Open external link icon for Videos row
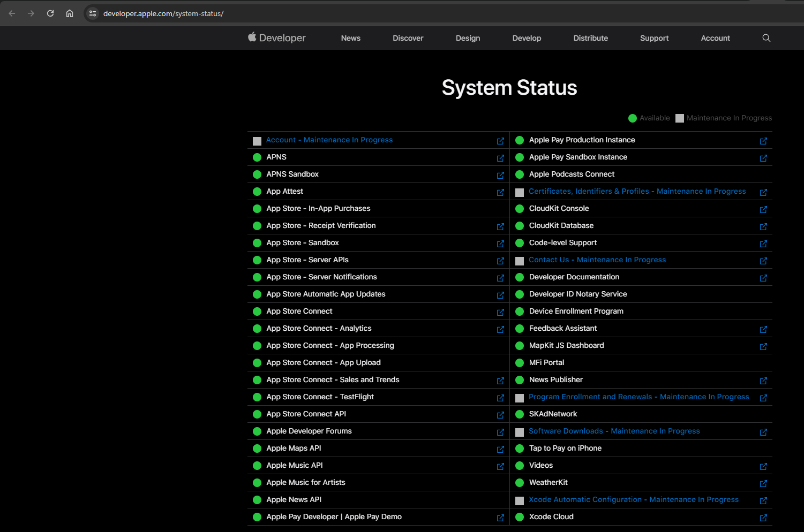Screen dimensions: 804x532 (x=763, y=466)
